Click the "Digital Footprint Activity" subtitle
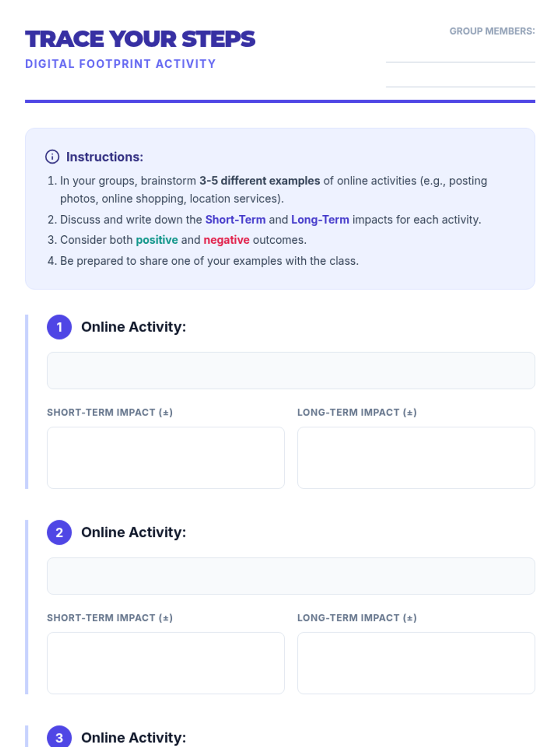Viewport: 560px width, 747px height. tap(120, 64)
